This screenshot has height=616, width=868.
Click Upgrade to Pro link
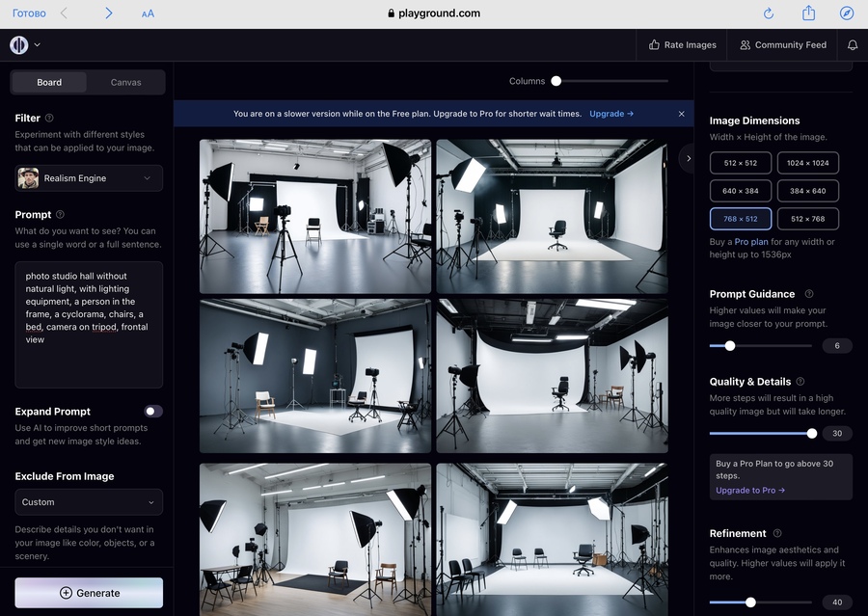pyautogui.click(x=750, y=491)
